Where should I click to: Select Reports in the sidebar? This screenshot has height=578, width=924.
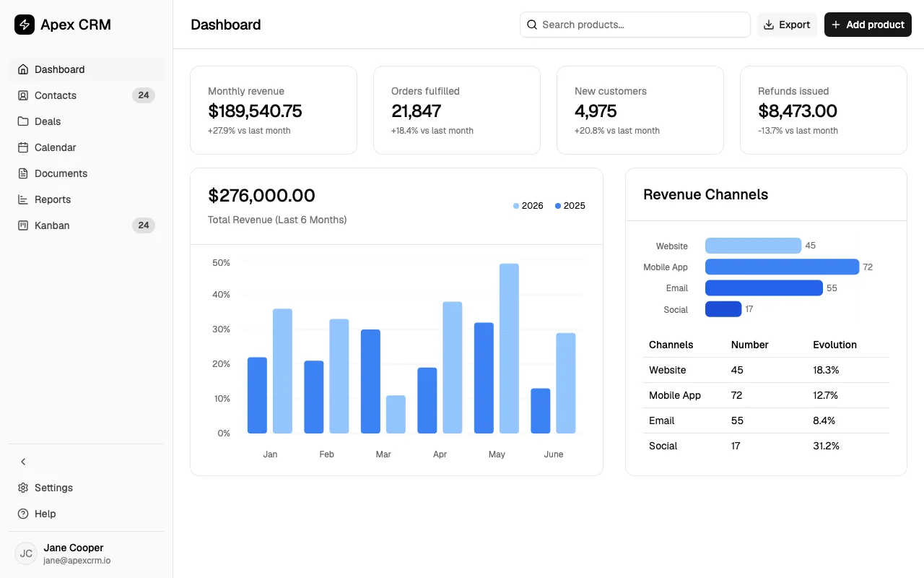click(x=87, y=199)
